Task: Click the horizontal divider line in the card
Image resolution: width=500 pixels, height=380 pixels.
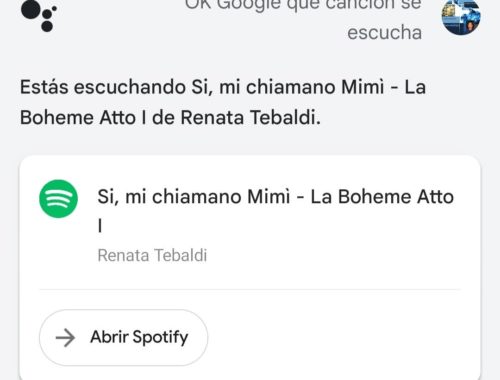Action: point(250,290)
